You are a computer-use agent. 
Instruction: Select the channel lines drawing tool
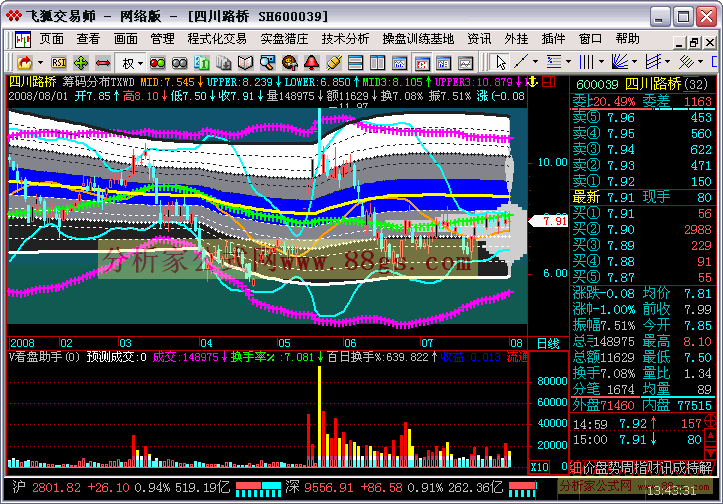pyautogui.click(x=653, y=61)
